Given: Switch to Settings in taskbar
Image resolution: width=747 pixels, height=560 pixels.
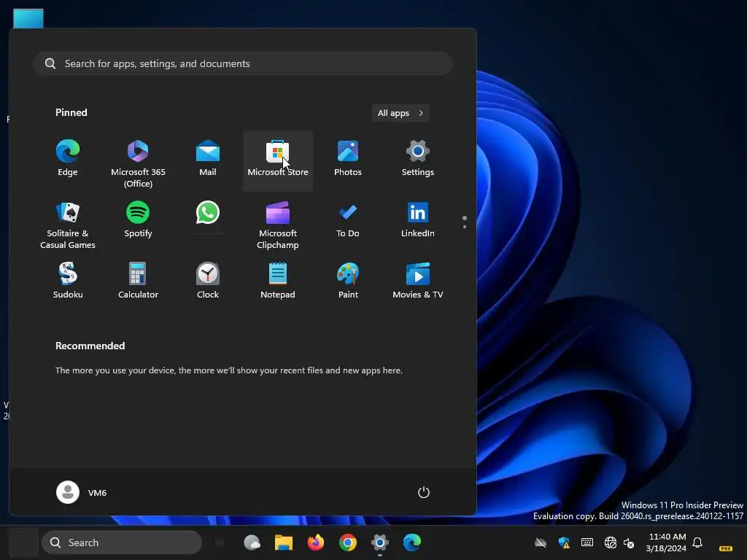Looking at the screenshot, I should [x=379, y=542].
